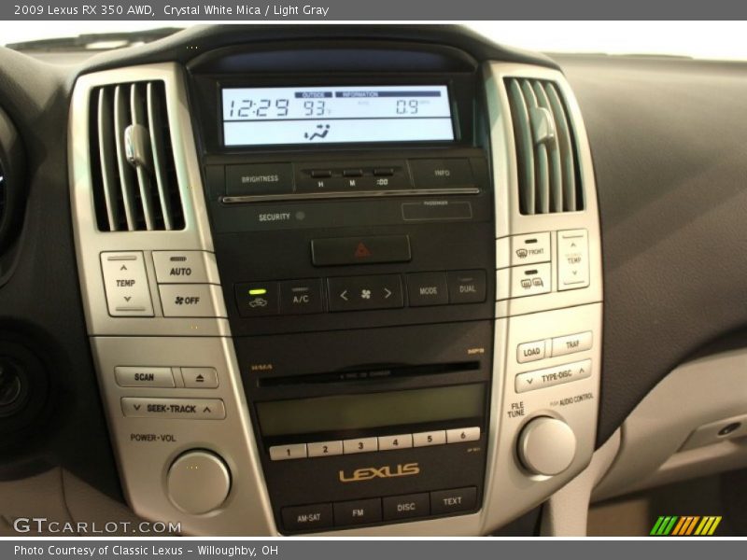Click the LOAD disc button
Image resolution: width=747 pixels, height=560 pixels.
coord(531,352)
